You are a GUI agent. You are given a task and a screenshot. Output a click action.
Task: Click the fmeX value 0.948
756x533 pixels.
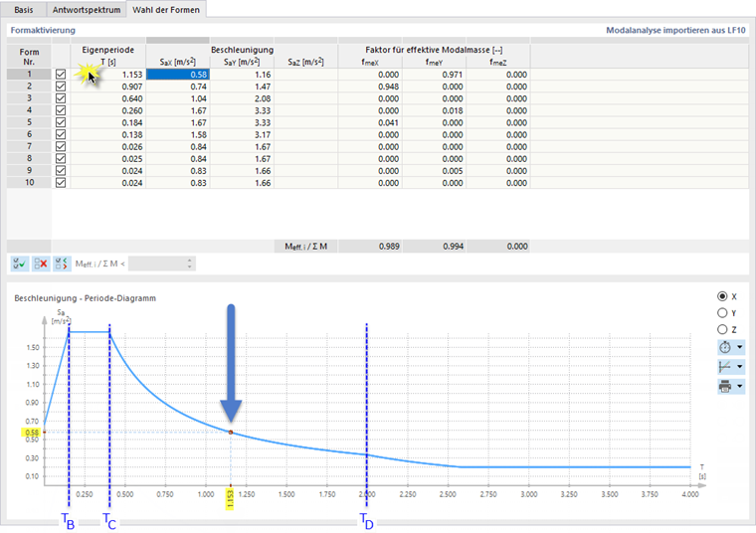388,87
